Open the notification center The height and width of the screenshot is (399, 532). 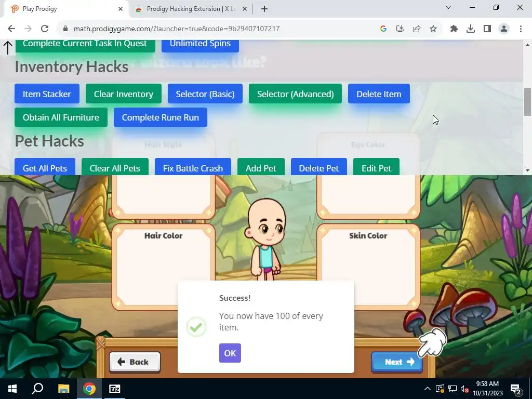(516, 389)
